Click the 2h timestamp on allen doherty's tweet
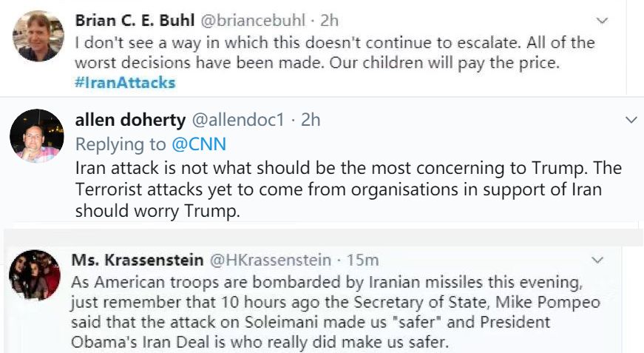 point(310,120)
